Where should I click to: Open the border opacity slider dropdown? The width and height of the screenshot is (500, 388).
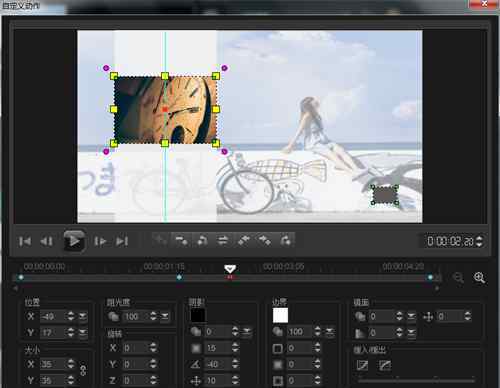(x=329, y=332)
